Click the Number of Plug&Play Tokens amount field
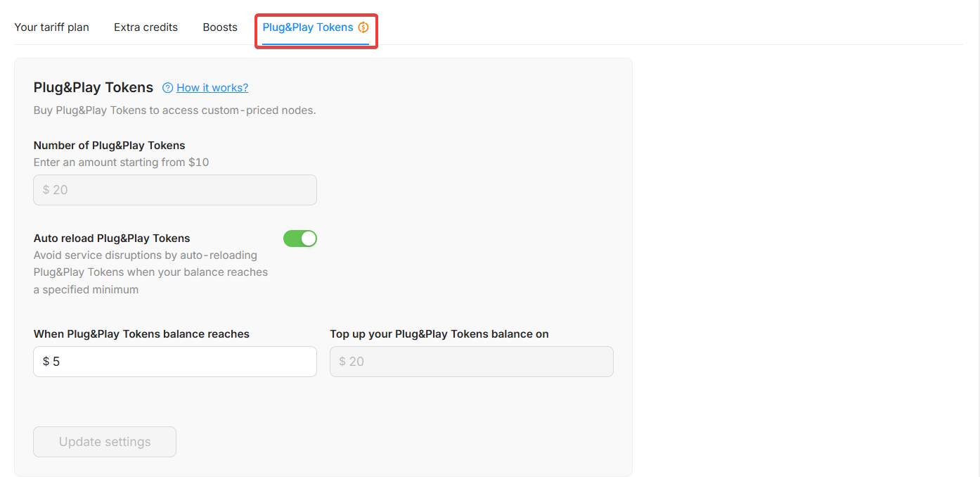The width and height of the screenshot is (980, 477). click(175, 190)
